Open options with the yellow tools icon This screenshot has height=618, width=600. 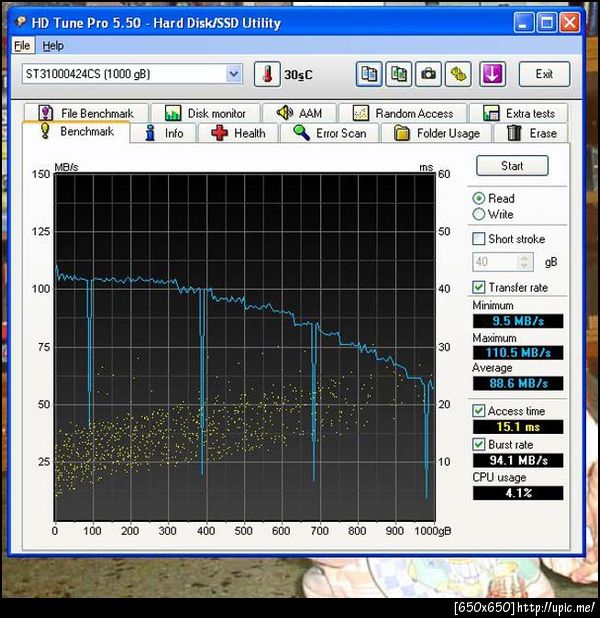[458, 74]
